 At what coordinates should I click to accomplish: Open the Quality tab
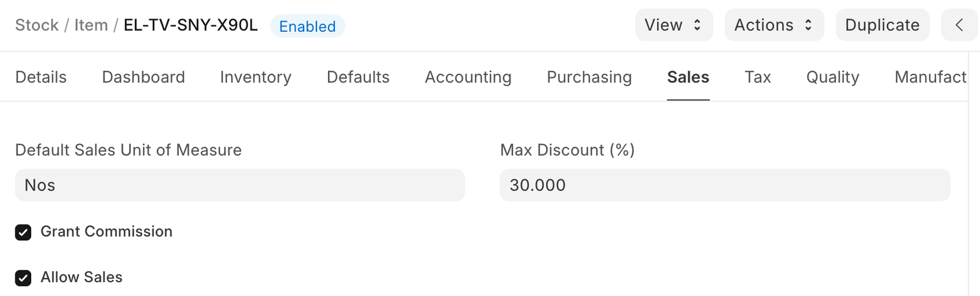point(832,77)
